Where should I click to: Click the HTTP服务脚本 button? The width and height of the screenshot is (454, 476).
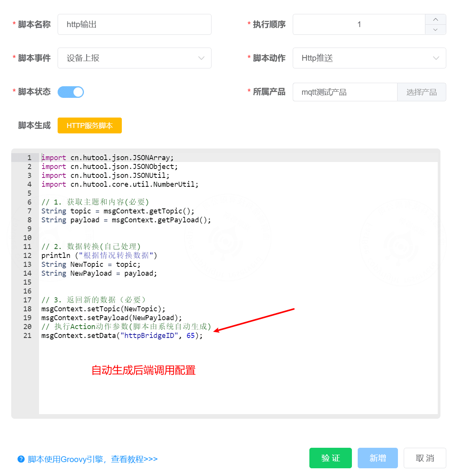(x=90, y=126)
